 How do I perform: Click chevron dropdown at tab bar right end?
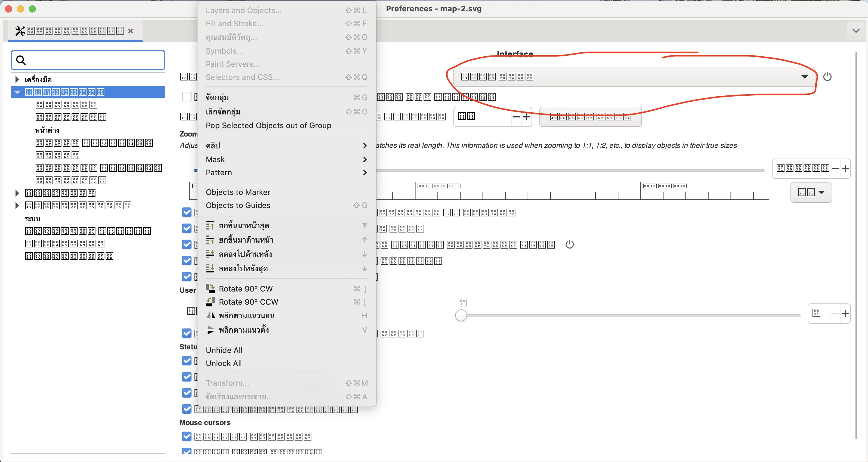coord(856,31)
